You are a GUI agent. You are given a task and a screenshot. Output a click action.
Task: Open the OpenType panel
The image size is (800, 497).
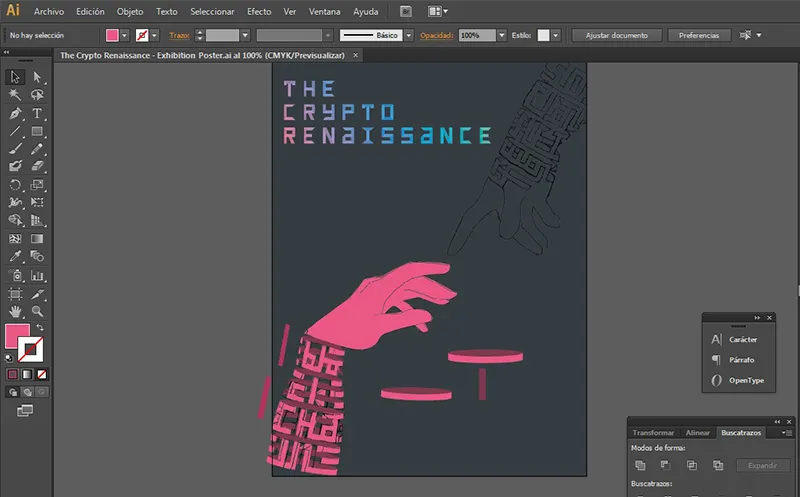click(x=745, y=380)
